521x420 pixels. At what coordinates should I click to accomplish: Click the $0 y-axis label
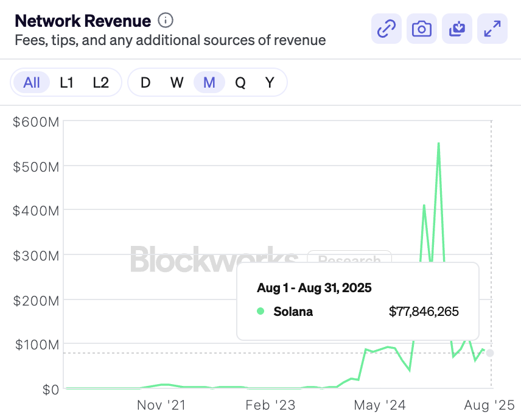51,390
